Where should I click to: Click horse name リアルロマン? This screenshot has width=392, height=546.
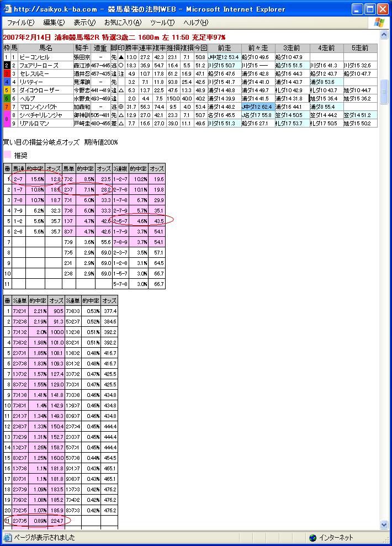pos(34,123)
